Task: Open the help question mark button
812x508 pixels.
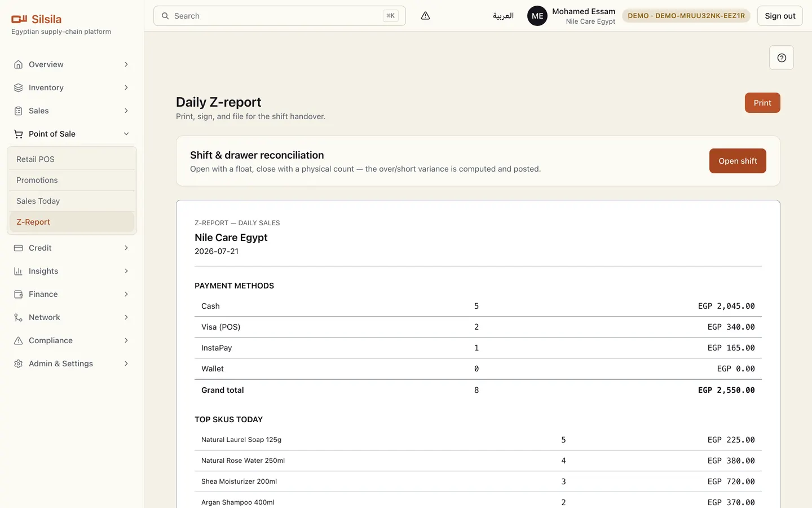Action: coord(782,58)
